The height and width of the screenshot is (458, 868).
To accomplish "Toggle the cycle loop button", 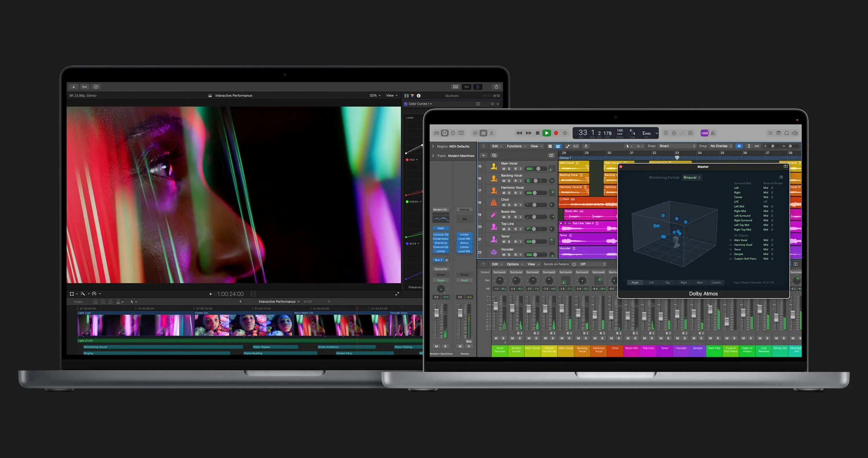I will pyautogui.click(x=565, y=133).
